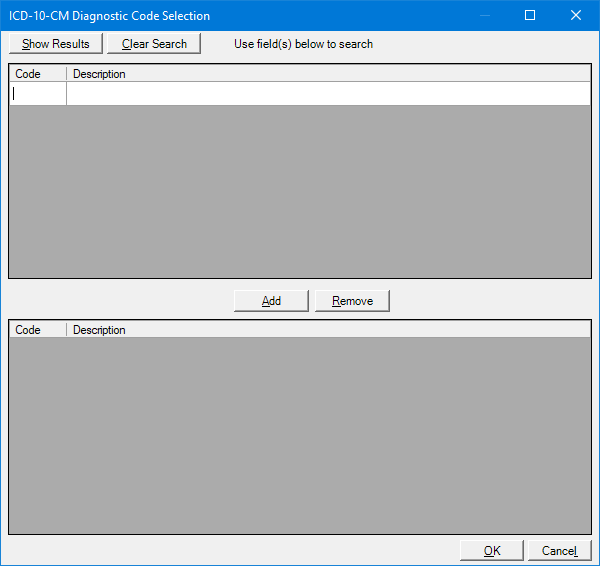Click the Description search field in upper grid

click(328, 94)
